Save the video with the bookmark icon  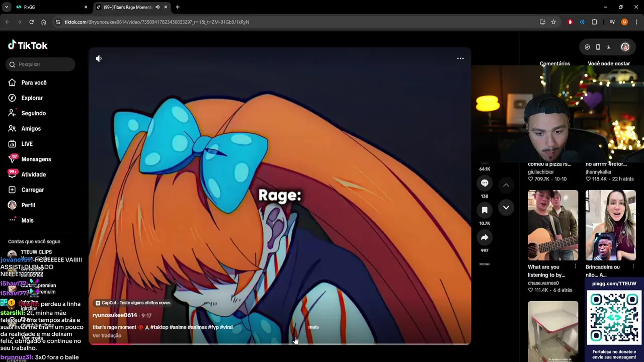tap(485, 210)
